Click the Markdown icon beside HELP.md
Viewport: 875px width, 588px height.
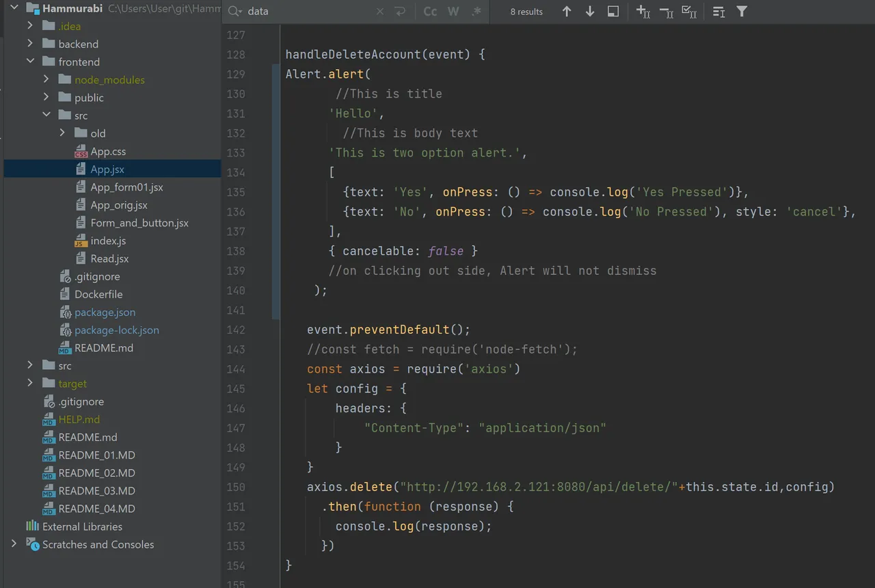point(49,419)
